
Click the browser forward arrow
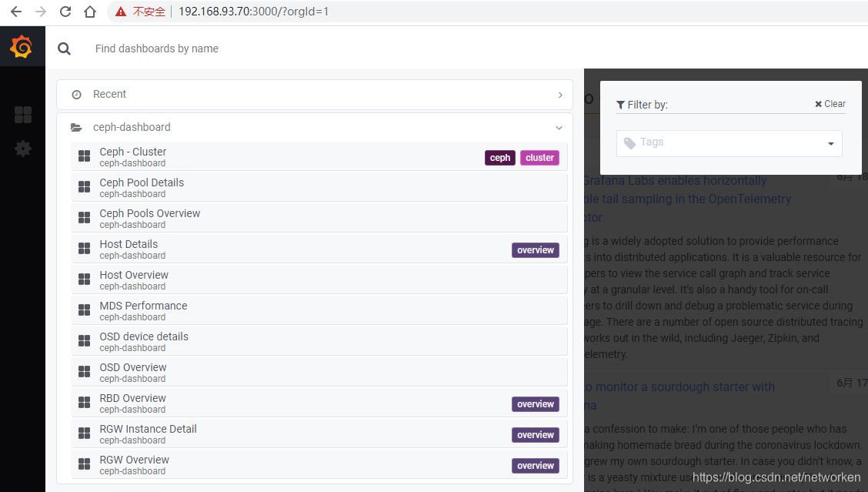pyautogui.click(x=41, y=12)
